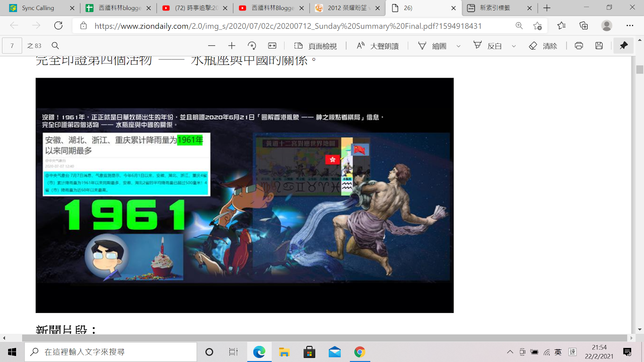The image size is (644, 362).
Task: Reload the current page
Action: (58, 26)
